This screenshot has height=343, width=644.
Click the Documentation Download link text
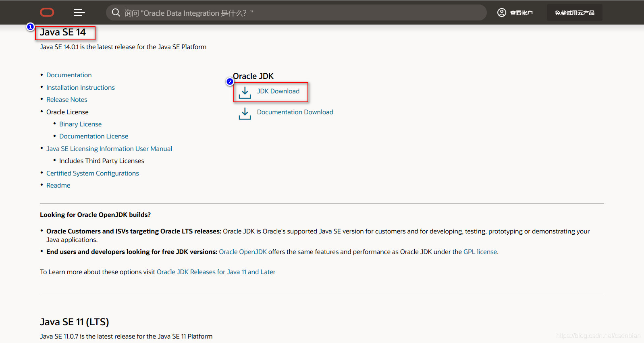(x=295, y=112)
